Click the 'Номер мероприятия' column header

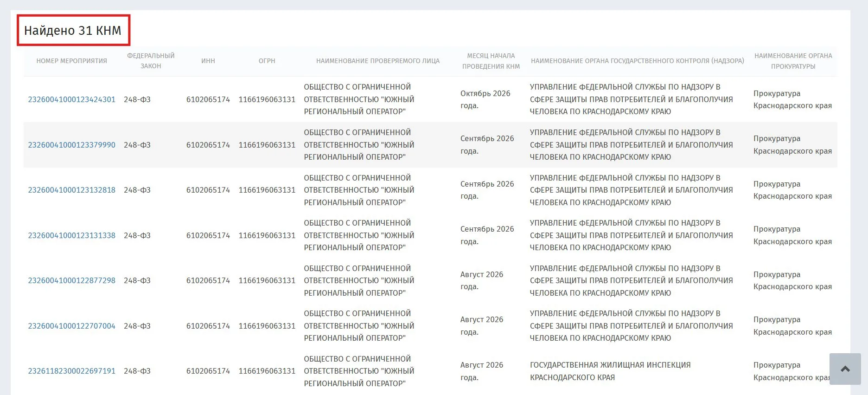tap(72, 61)
